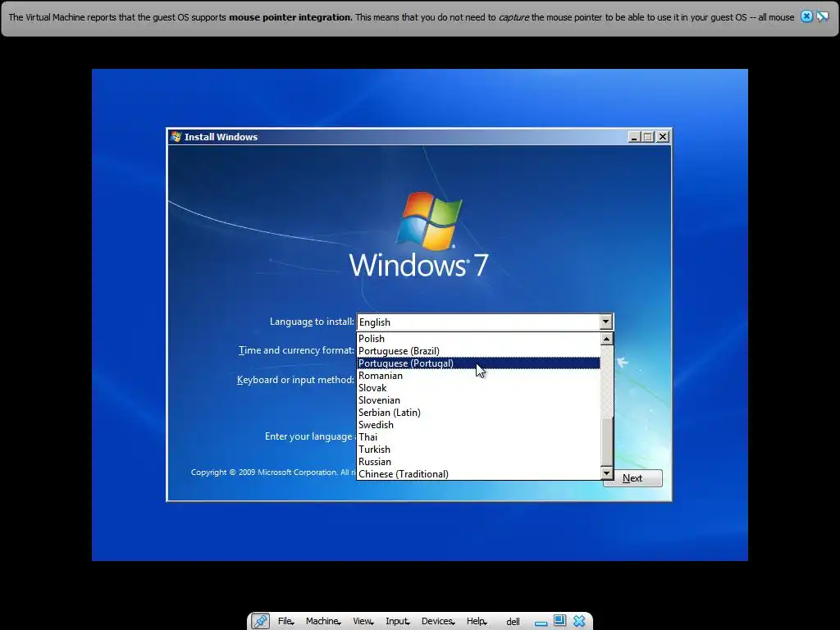840x630 pixels.
Task: Select Russian language option
Action: coord(478,462)
